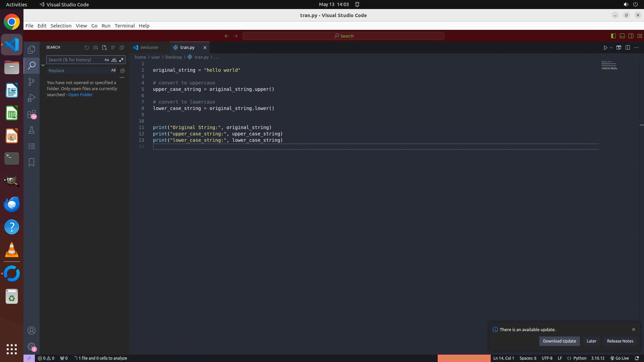
Task: Expand the search details ellipsis toggle
Action: coord(122,77)
